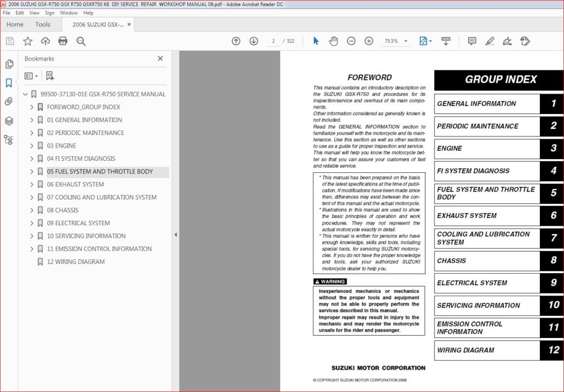Expand the 08 CHASSIS bookmark

tap(31, 210)
